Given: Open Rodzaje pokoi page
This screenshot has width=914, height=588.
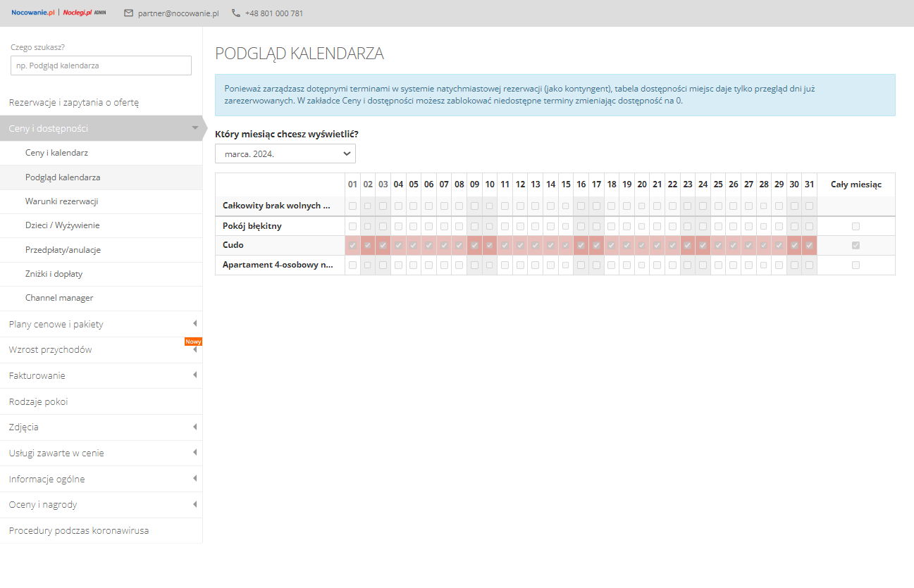Looking at the screenshot, I should click(38, 401).
